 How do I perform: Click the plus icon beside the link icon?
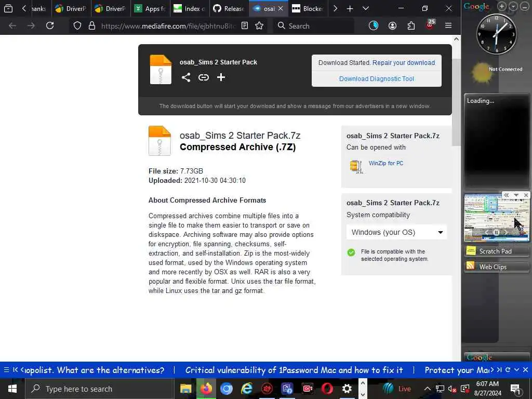coord(221,77)
